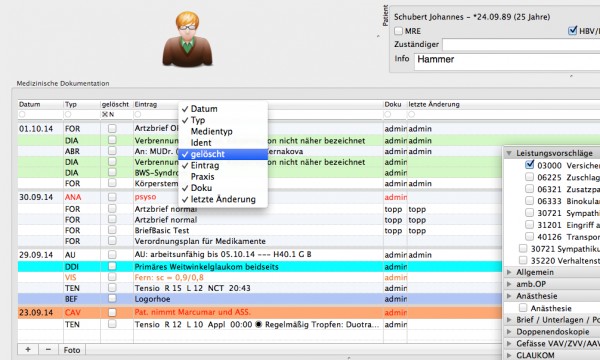Toggle letzte Änderung column in context menu
This screenshot has height=360, width=600.
tap(223, 199)
